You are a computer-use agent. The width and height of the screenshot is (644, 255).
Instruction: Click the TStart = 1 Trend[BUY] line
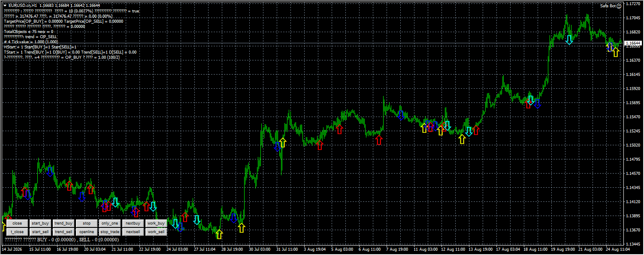coord(70,52)
